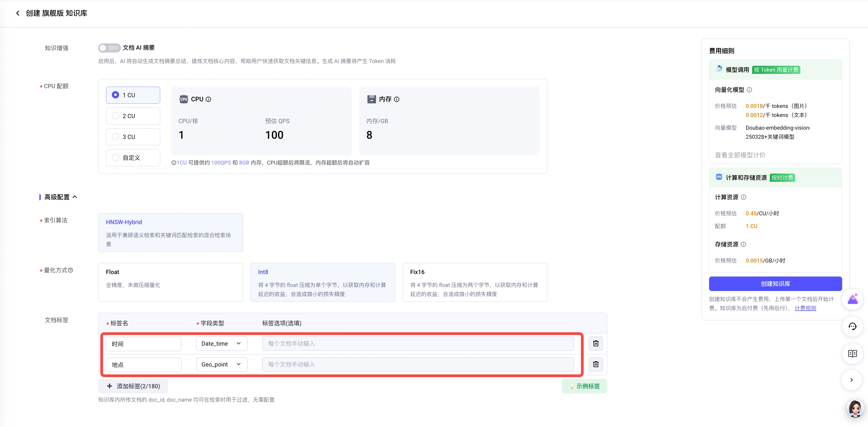Click the 按 Token 用量计费 badge

pyautogui.click(x=776, y=70)
